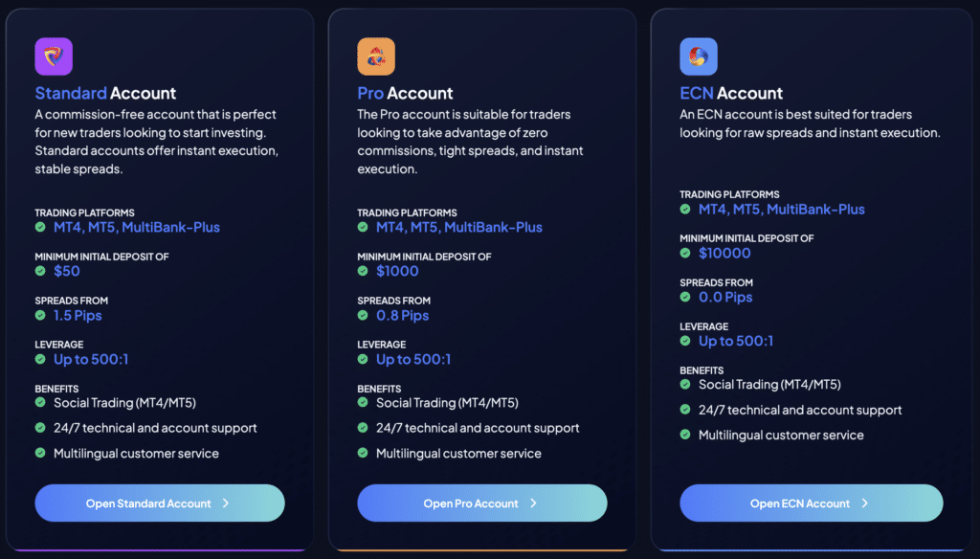980x559 pixels.
Task: Click the green check beside 0.0 Pips
Action: point(685,298)
